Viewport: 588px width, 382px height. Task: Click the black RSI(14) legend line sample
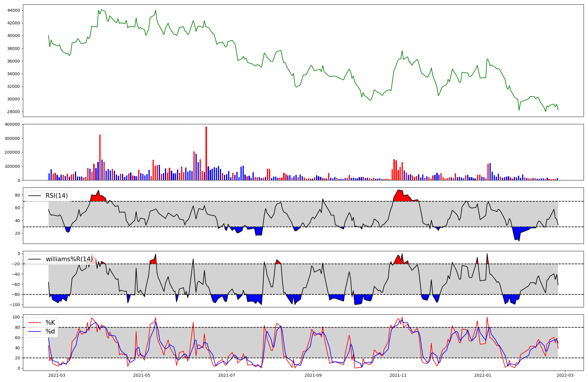(34, 196)
